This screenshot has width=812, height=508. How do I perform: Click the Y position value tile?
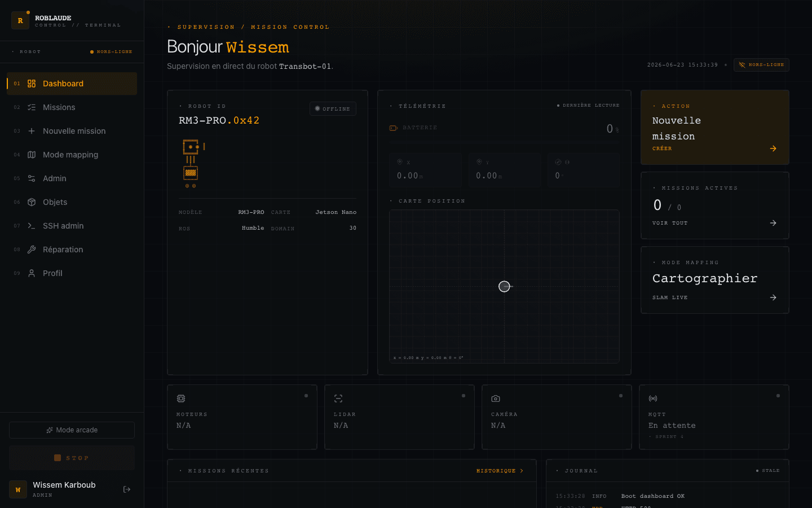click(505, 170)
